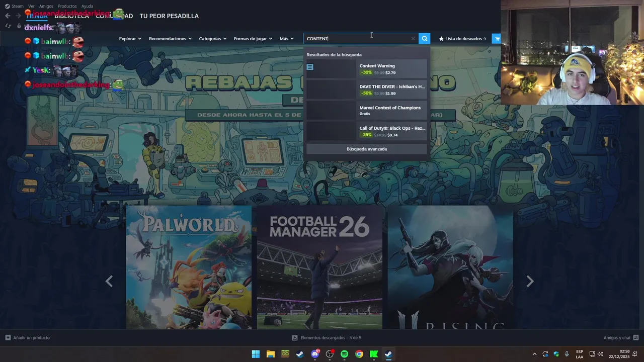The image size is (644, 362).
Task: Open the green Kick app in taskbar
Action: point(374,354)
